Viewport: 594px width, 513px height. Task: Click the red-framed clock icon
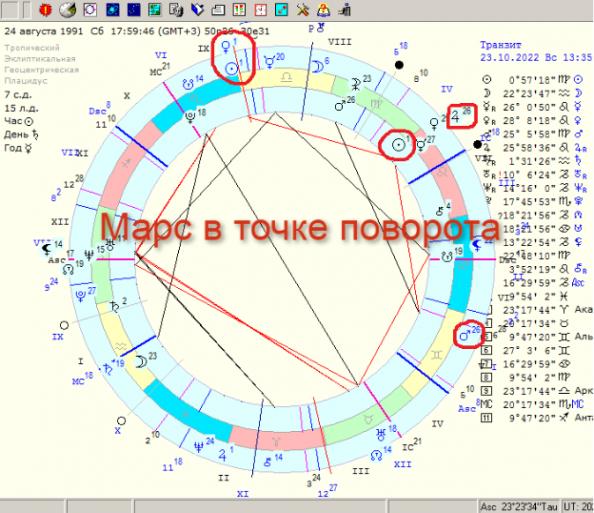(260, 10)
